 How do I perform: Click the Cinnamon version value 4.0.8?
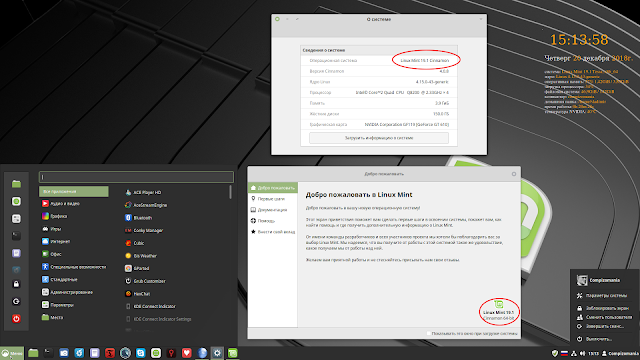click(x=444, y=71)
